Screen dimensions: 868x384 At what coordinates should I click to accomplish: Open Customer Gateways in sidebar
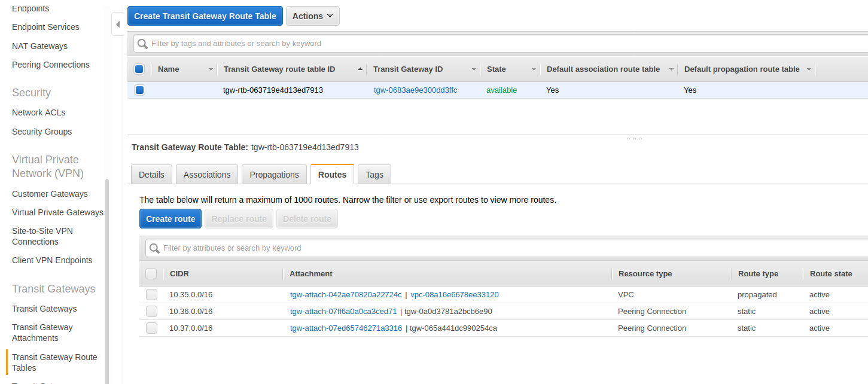tap(50, 194)
